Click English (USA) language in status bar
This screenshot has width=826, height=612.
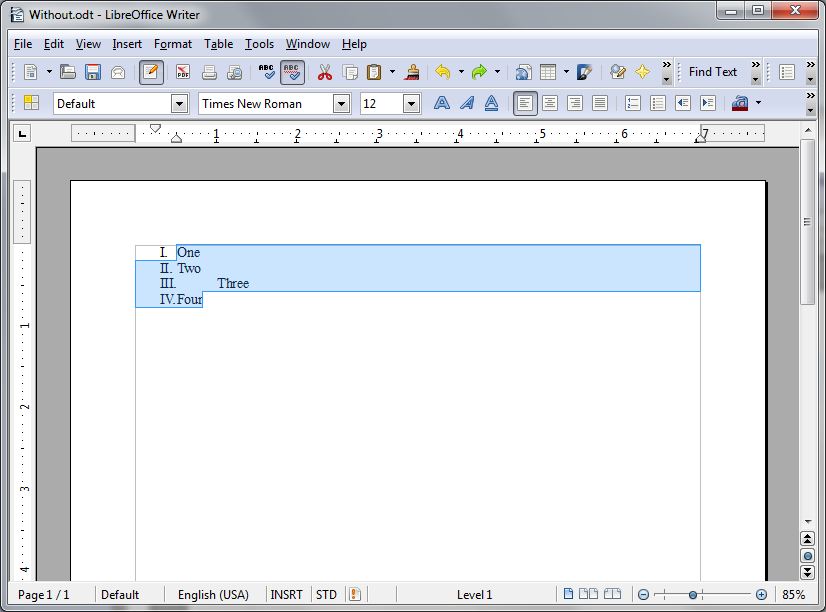tap(213, 595)
